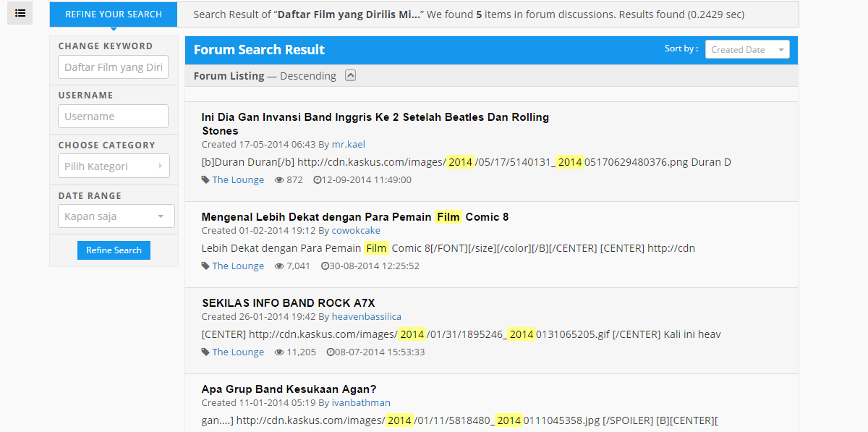Open the Pilih Kategori category dropdown
The height and width of the screenshot is (432, 868).
click(x=114, y=166)
